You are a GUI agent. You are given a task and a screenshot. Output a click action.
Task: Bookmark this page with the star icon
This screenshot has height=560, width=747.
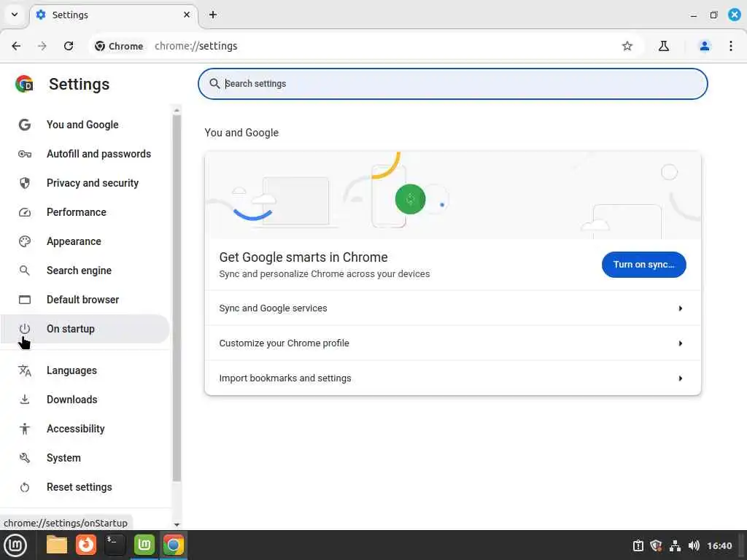pos(627,46)
